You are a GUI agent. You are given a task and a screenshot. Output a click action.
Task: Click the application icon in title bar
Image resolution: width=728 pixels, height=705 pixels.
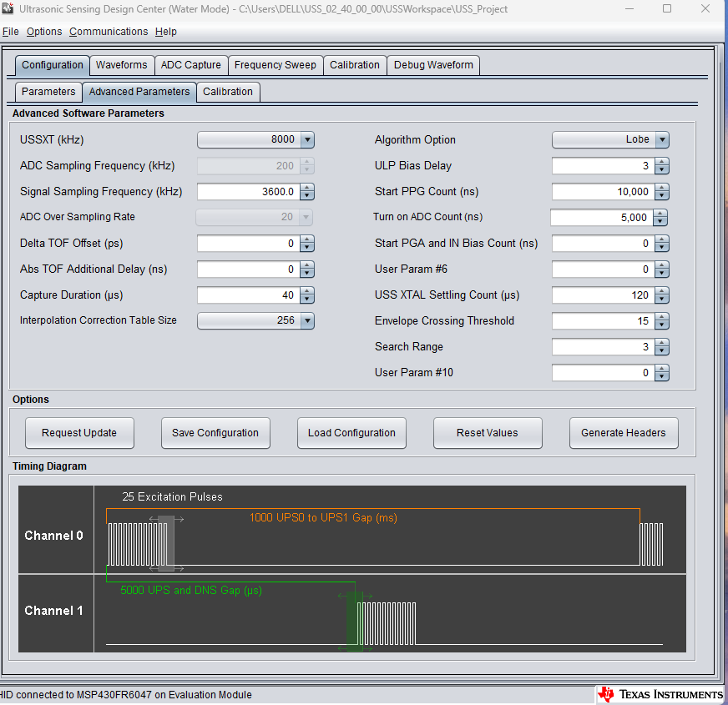8,9
